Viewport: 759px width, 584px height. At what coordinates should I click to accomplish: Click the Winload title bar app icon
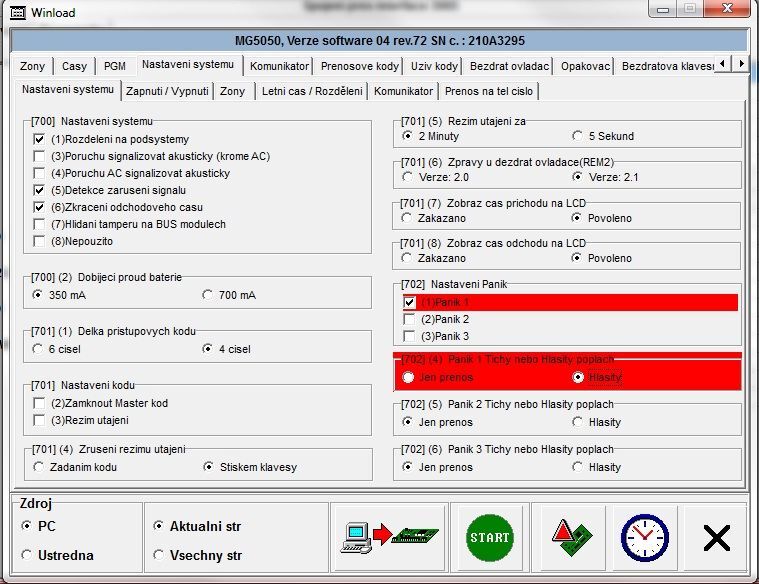(12, 12)
